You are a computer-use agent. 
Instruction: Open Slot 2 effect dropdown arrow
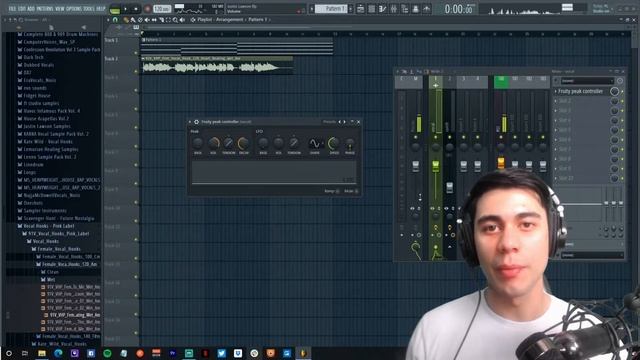pyautogui.click(x=556, y=101)
